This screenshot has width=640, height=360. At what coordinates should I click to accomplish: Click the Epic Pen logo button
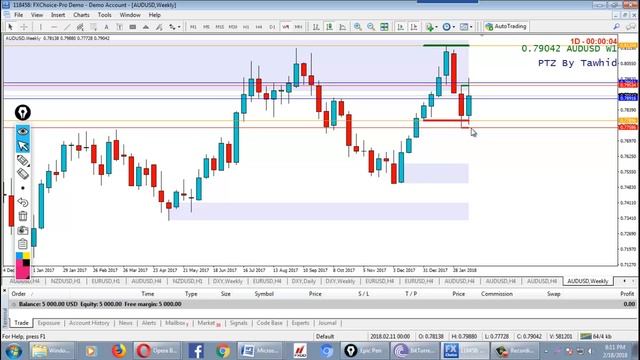[x=23, y=112]
